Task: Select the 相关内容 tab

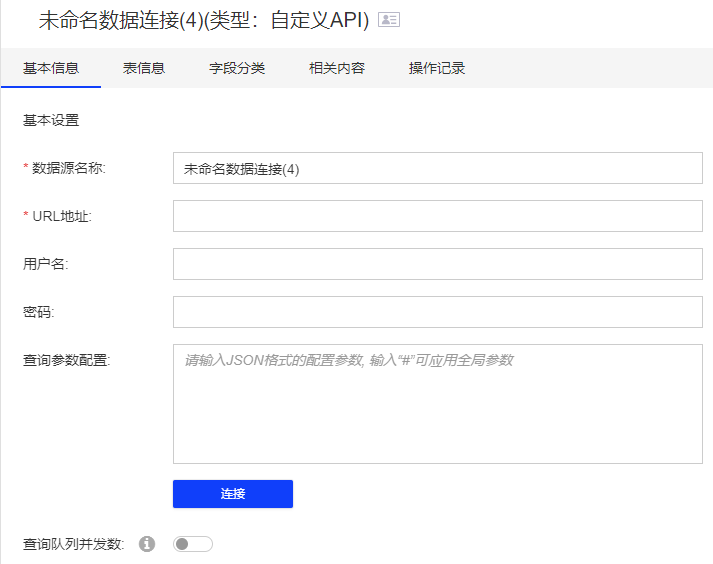Action: click(x=337, y=69)
